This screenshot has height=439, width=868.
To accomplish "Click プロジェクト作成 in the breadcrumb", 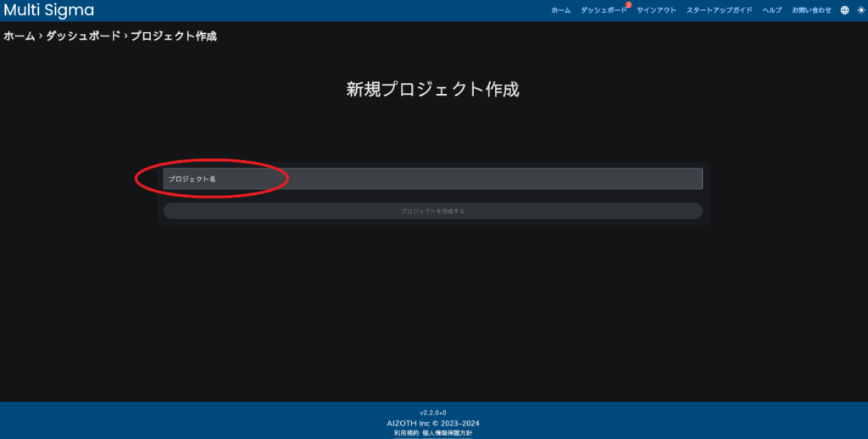I will (173, 36).
